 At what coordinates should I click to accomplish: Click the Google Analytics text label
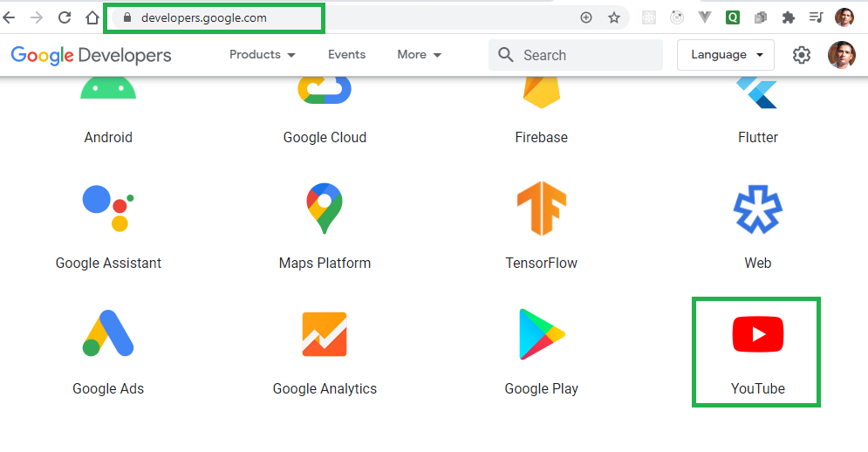point(325,389)
